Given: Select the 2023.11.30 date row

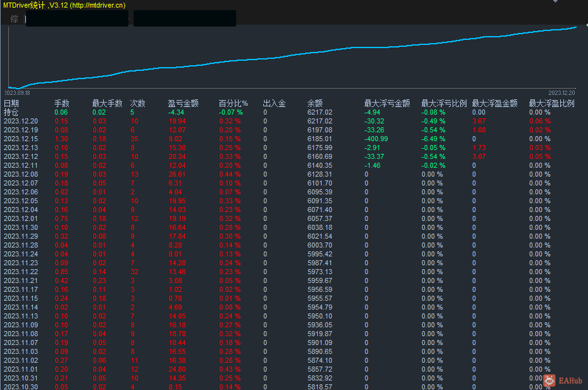Looking at the screenshot, I should coord(21,228).
